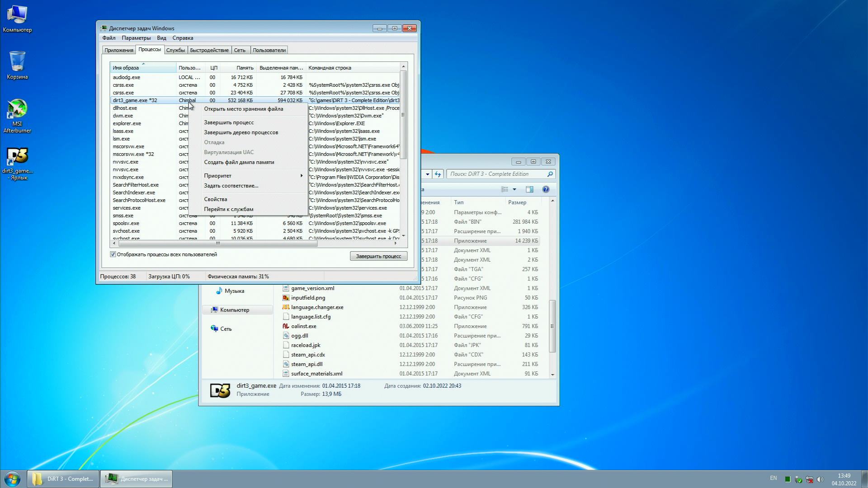868x488 pixels.
Task: Expand the Приоритет submenu arrow
Action: tap(301, 176)
